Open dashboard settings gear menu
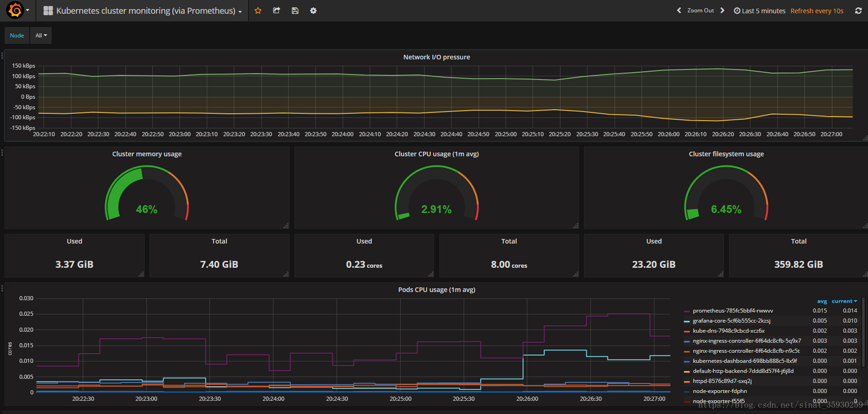Screen dimensions: 868x414 pyautogui.click(x=313, y=11)
